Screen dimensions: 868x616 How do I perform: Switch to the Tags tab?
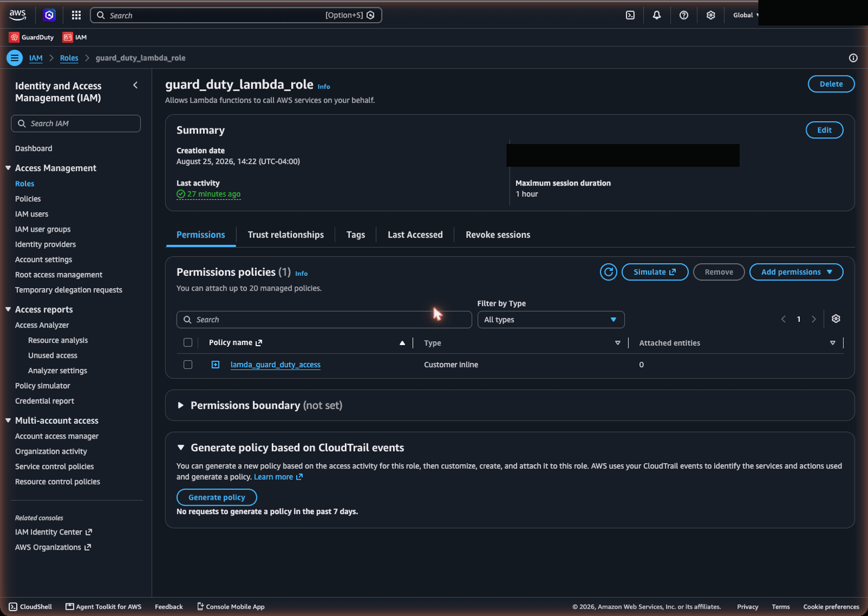pyautogui.click(x=355, y=235)
